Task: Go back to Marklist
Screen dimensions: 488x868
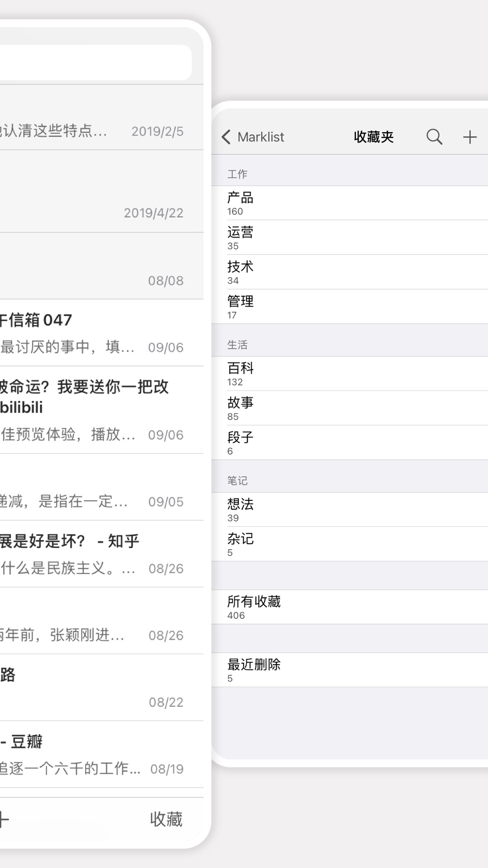Action: click(253, 137)
